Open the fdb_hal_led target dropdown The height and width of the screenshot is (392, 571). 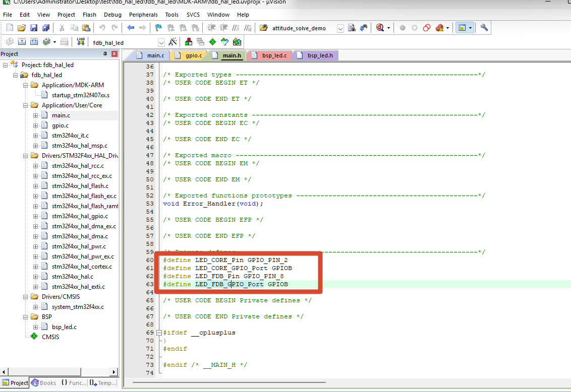(161, 42)
